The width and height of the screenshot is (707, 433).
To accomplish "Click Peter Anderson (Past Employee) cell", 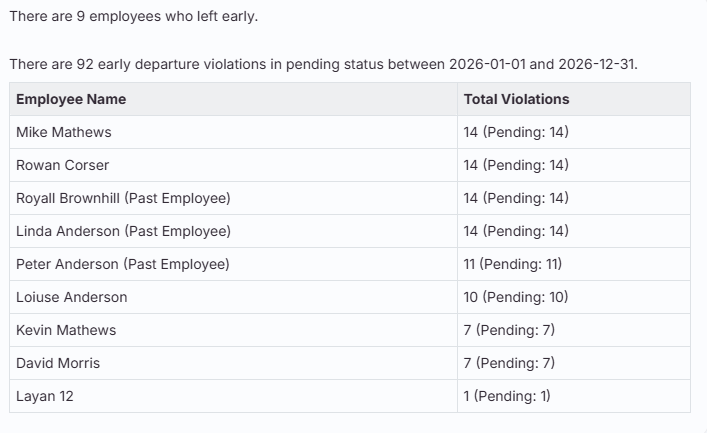I will [233, 264].
